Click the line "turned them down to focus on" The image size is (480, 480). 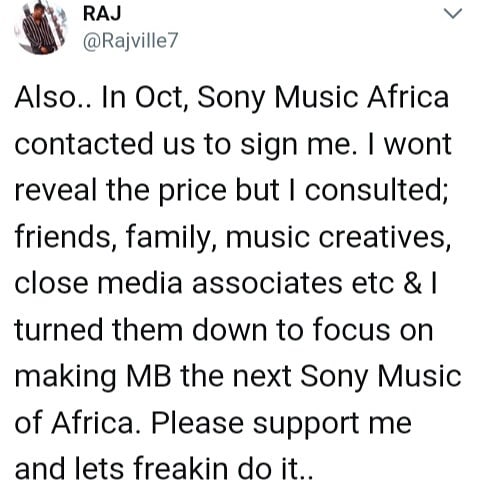point(224,330)
